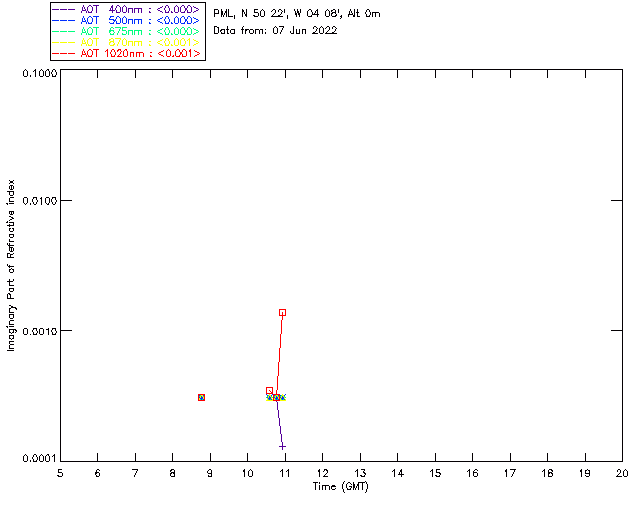
Task: Click the x-axis tick label 20
Action: click(x=622, y=473)
